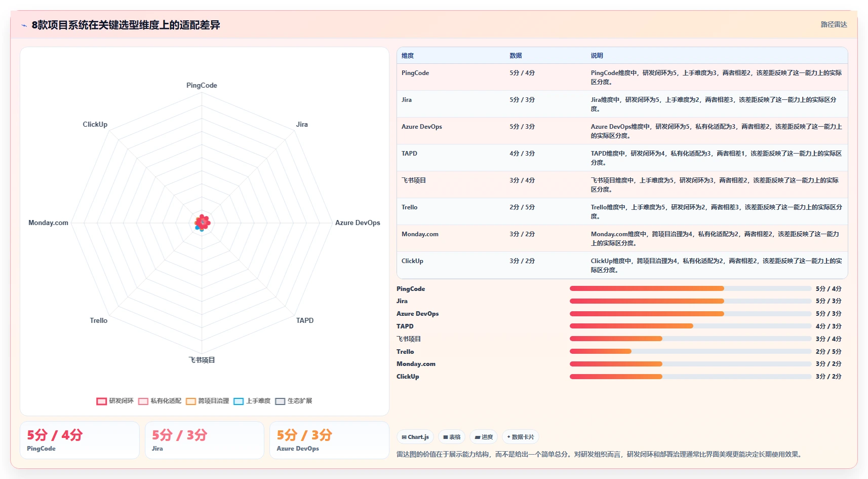Viewport: 868px width, 479px height.
Task: Click the PingCode progress bar
Action: [x=690, y=288]
